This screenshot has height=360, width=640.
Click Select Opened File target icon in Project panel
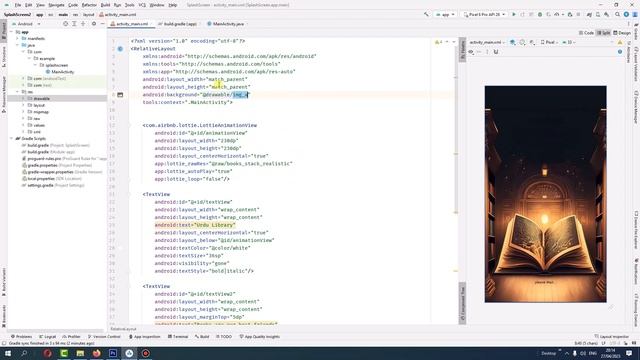coord(65,24)
